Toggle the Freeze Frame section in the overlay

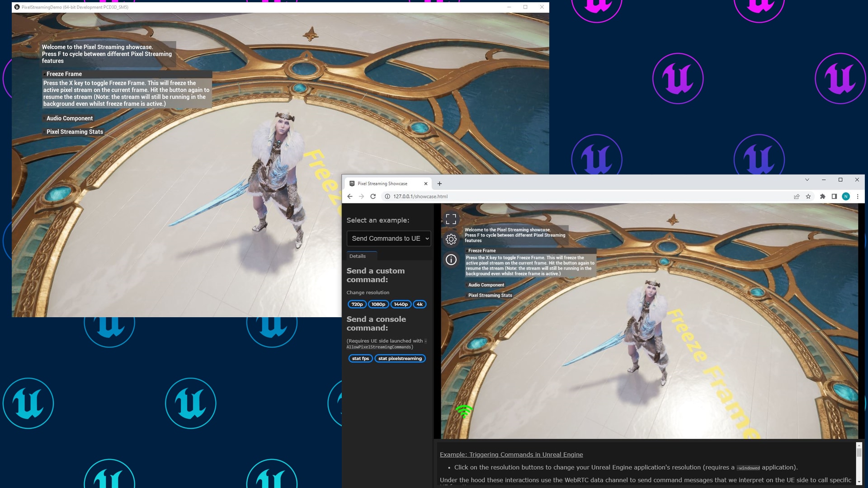point(480,250)
